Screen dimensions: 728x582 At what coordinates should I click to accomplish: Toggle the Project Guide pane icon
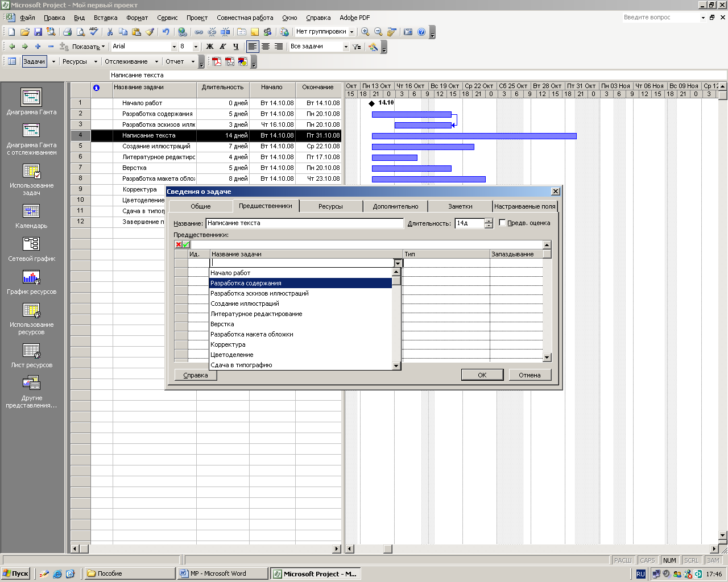[x=12, y=61]
